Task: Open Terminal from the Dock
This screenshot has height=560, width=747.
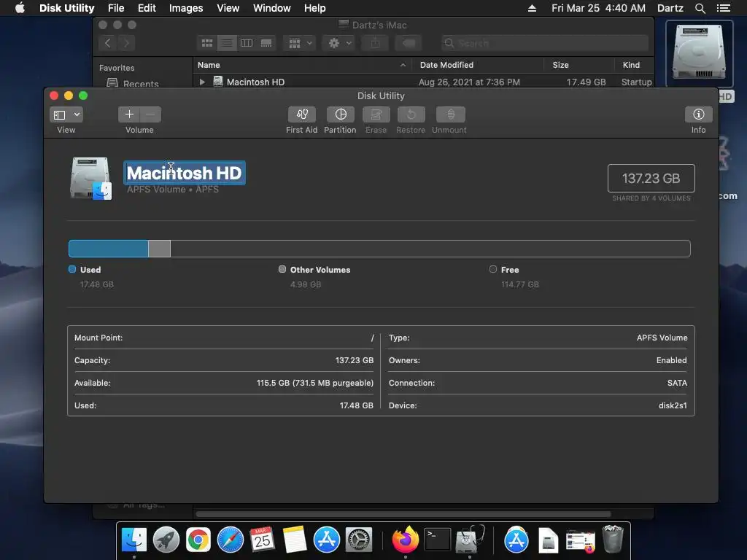Action: (x=438, y=540)
